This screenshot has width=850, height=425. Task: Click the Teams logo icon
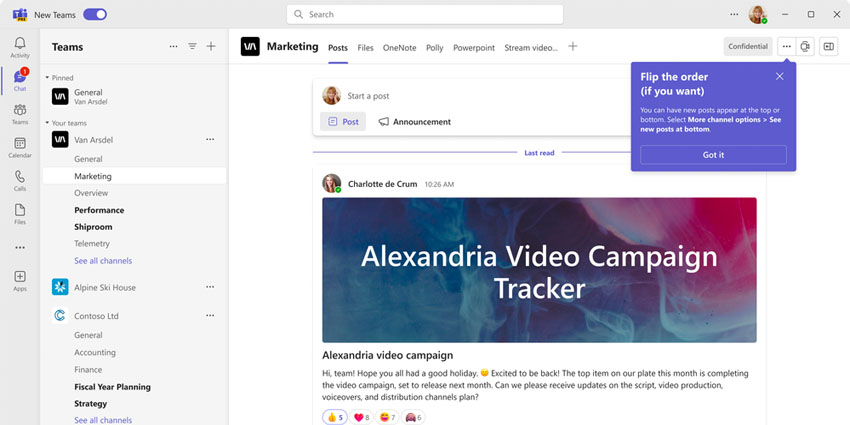pos(20,15)
